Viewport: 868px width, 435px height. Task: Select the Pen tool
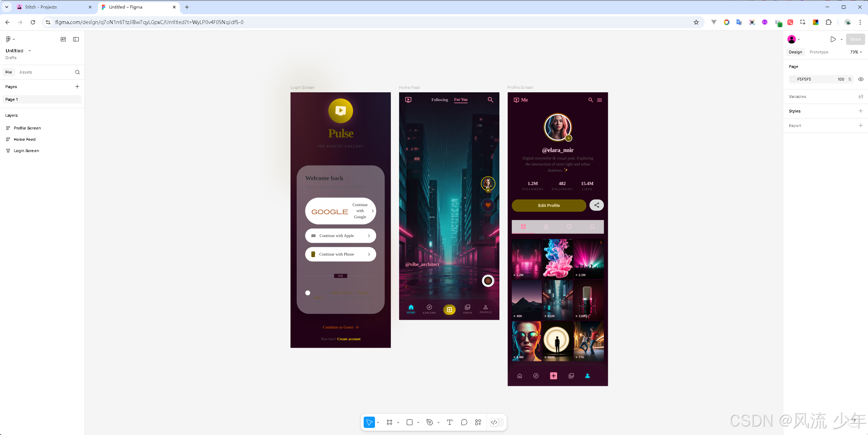(x=430, y=422)
